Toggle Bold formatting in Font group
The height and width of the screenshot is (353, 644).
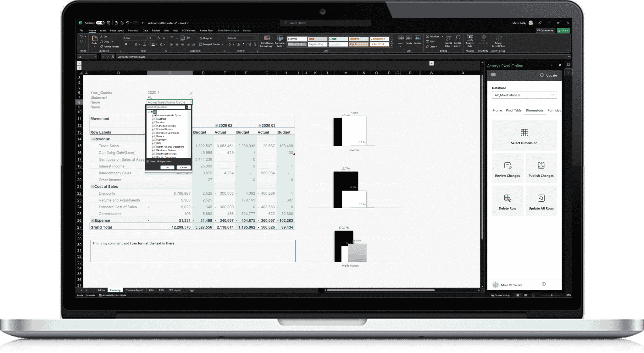point(126,44)
